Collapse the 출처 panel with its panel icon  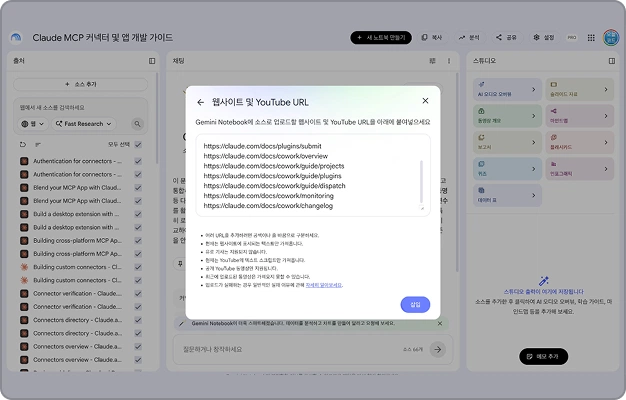click(152, 61)
